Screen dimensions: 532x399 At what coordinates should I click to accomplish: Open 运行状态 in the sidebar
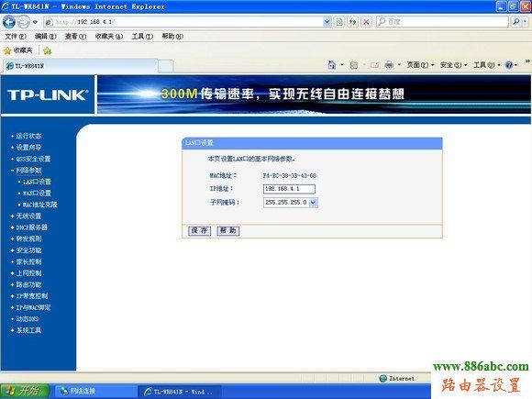(x=28, y=136)
